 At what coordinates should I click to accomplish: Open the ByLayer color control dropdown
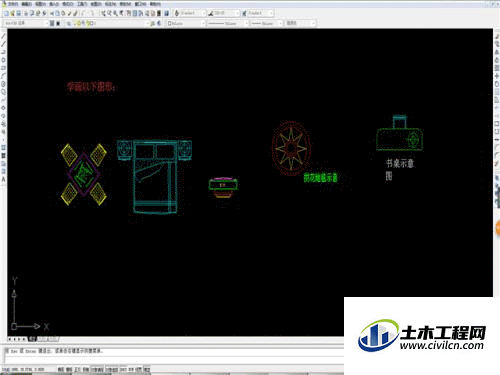[203, 23]
